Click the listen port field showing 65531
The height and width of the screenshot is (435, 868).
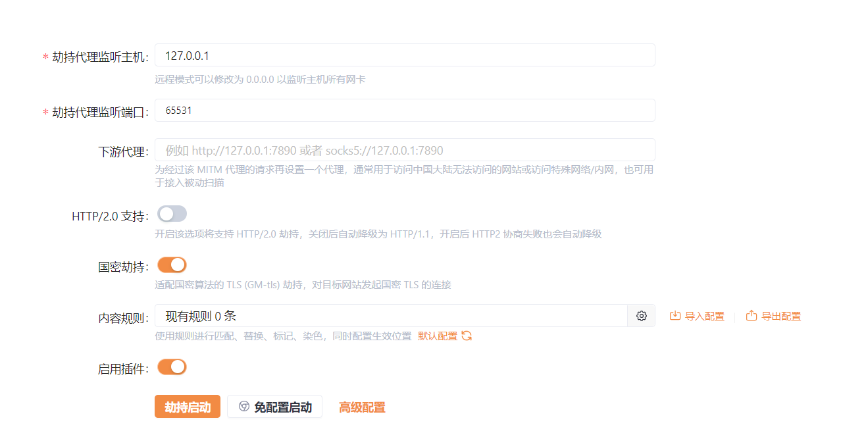click(404, 111)
